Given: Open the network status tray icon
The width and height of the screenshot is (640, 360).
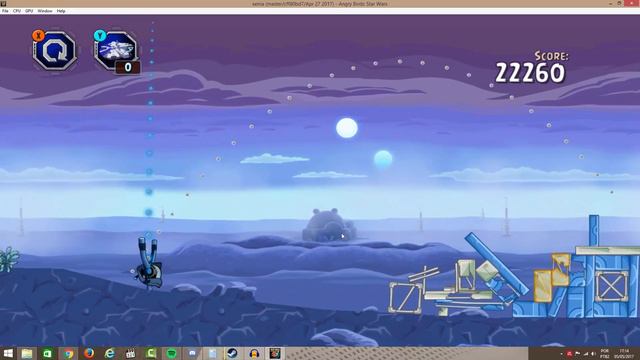Looking at the screenshot, I should (586, 354).
